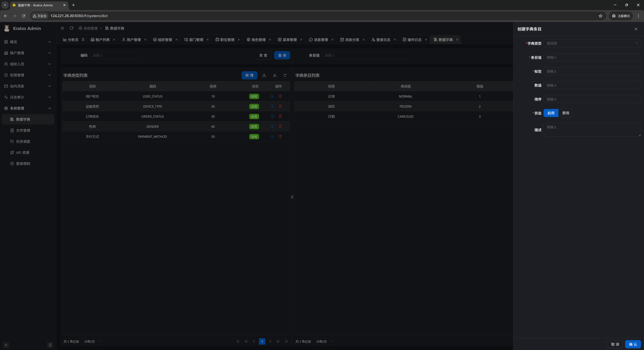Click edit icon for USER_STATUS row
The height and width of the screenshot is (350, 644).
tap(272, 96)
